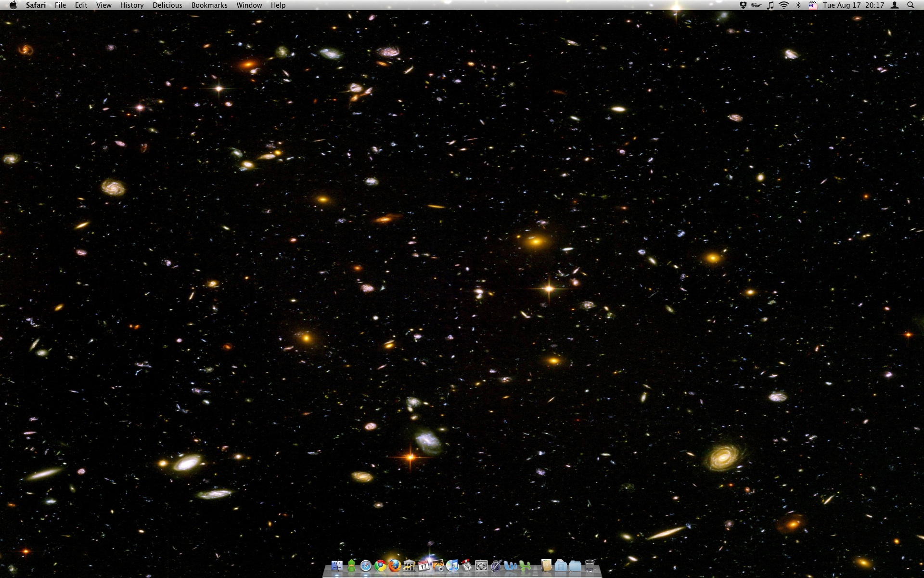This screenshot has width=924, height=578.
Task: Open the Delicious menu
Action: pyautogui.click(x=167, y=5)
